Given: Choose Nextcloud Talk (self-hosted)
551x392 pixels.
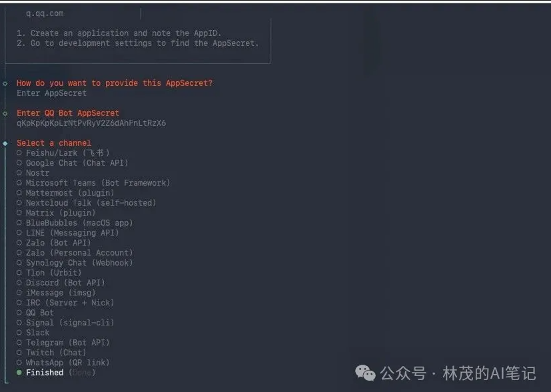Looking at the screenshot, I should (x=91, y=203).
